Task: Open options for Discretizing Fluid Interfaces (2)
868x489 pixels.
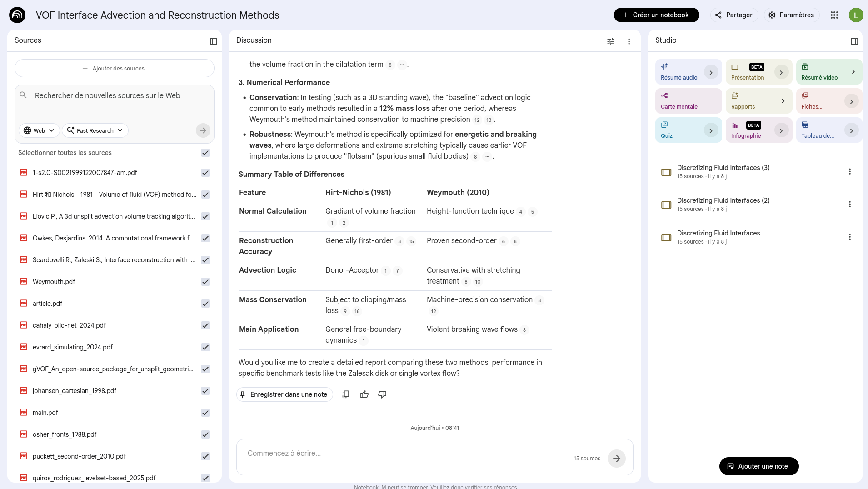Action: click(x=850, y=204)
